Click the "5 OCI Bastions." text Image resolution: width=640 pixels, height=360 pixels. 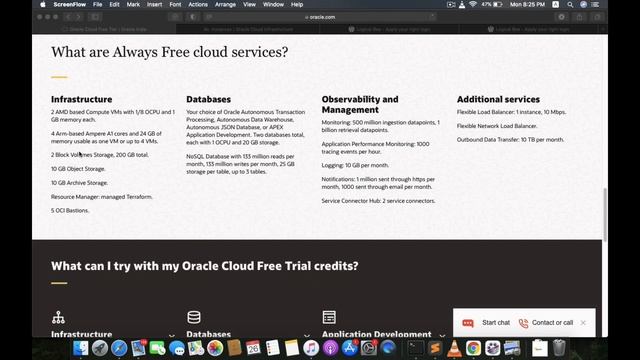pos(70,211)
